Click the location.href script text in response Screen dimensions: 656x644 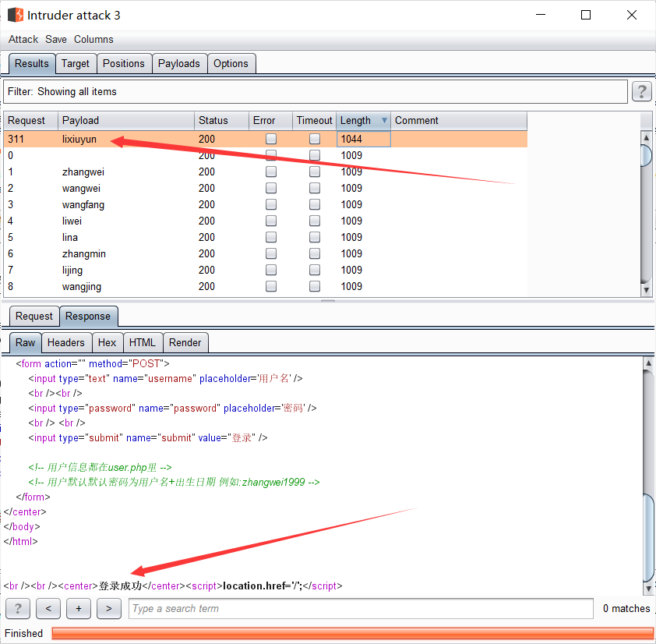tap(263, 586)
